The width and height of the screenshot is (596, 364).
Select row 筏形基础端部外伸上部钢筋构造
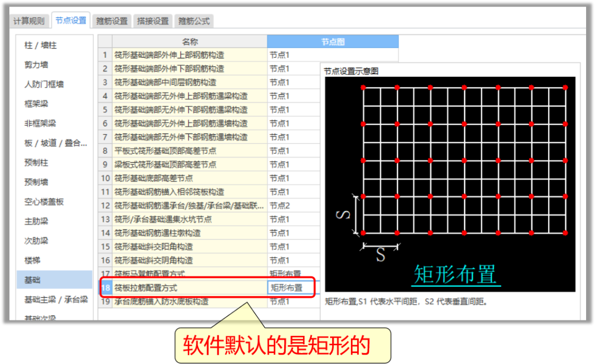(190, 55)
